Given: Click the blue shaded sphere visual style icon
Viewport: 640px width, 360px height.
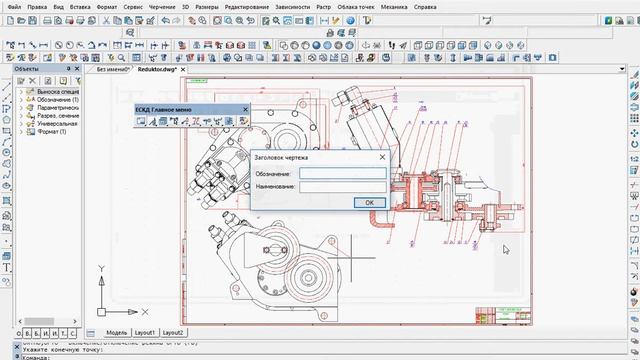Looking at the screenshot, I should (316, 45).
